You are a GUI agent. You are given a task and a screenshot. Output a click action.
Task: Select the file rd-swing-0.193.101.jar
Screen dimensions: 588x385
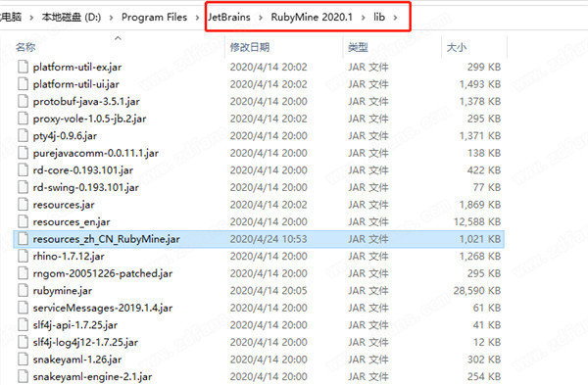pos(86,187)
